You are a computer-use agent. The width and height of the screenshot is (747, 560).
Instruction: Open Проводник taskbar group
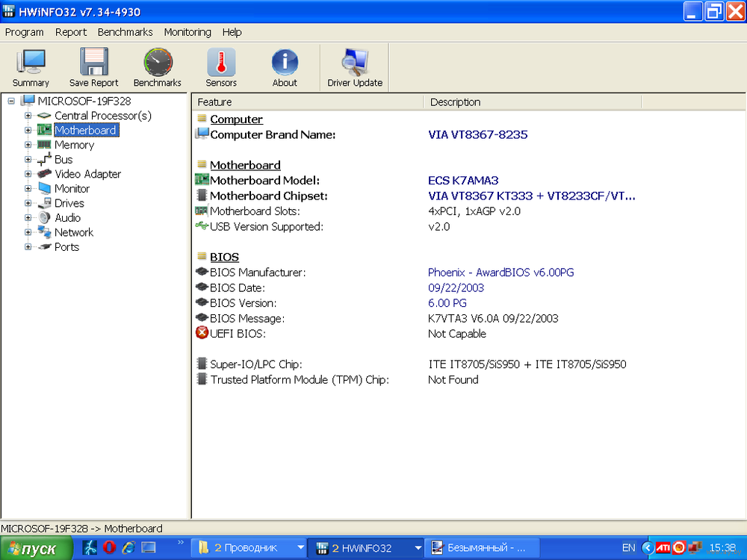249,548
